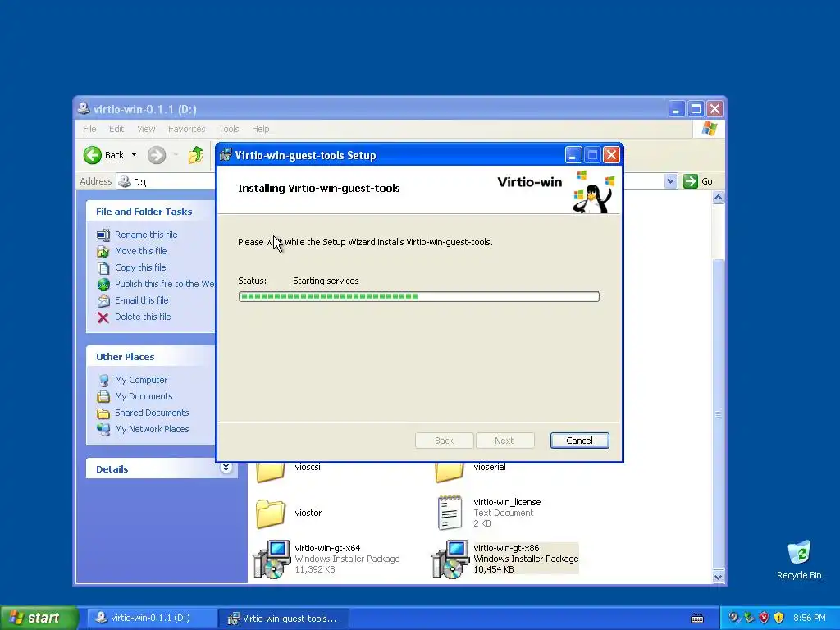Click the Up folder toolbar icon
This screenshot has height=630, width=840.
pyautogui.click(x=196, y=155)
